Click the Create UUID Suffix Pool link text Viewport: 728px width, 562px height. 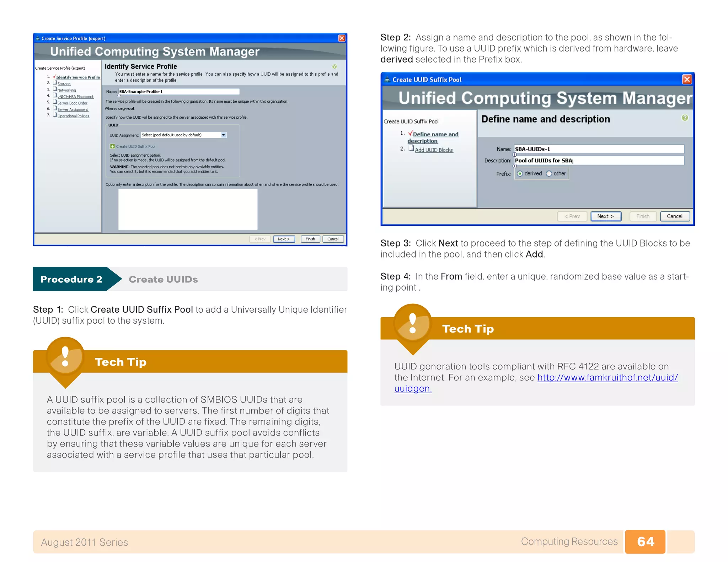[135, 146]
